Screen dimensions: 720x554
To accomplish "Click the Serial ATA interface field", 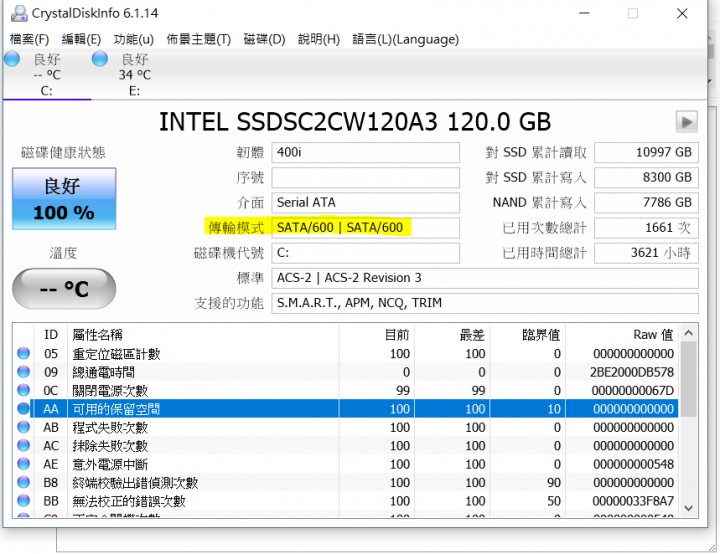I will [366, 203].
